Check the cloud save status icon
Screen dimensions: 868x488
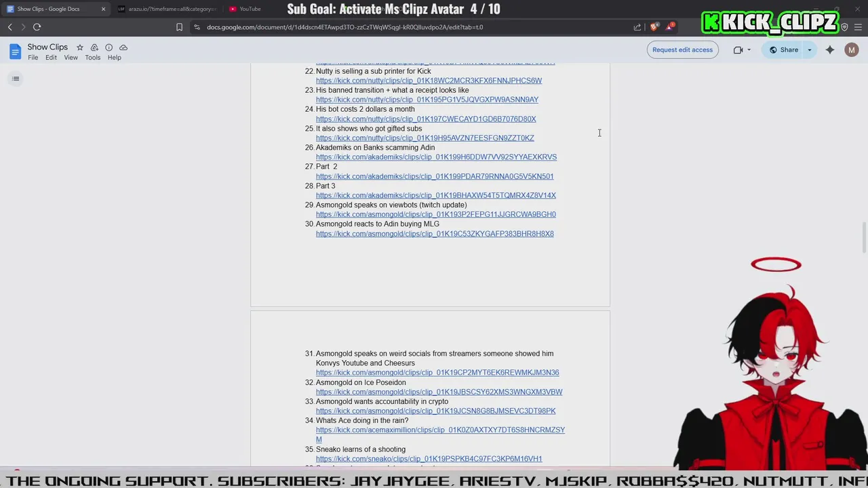123,47
